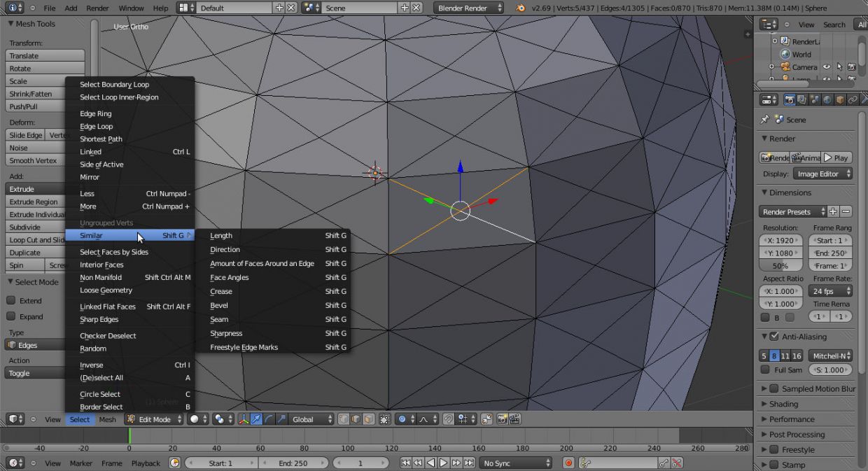Select the rotate manipulator arc icon
Image resolution: width=868 pixels, height=471 pixels.
click(269, 419)
